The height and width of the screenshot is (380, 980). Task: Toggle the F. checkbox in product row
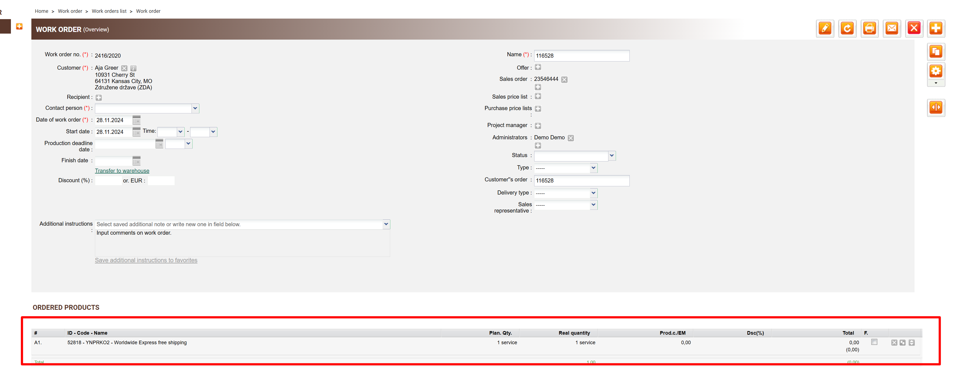coord(874,342)
